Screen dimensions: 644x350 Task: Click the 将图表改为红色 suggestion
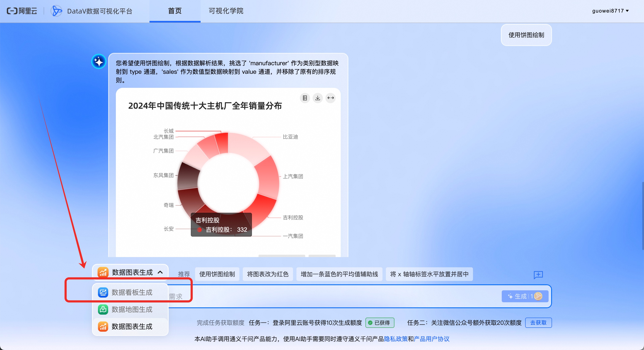tap(268, 274)
